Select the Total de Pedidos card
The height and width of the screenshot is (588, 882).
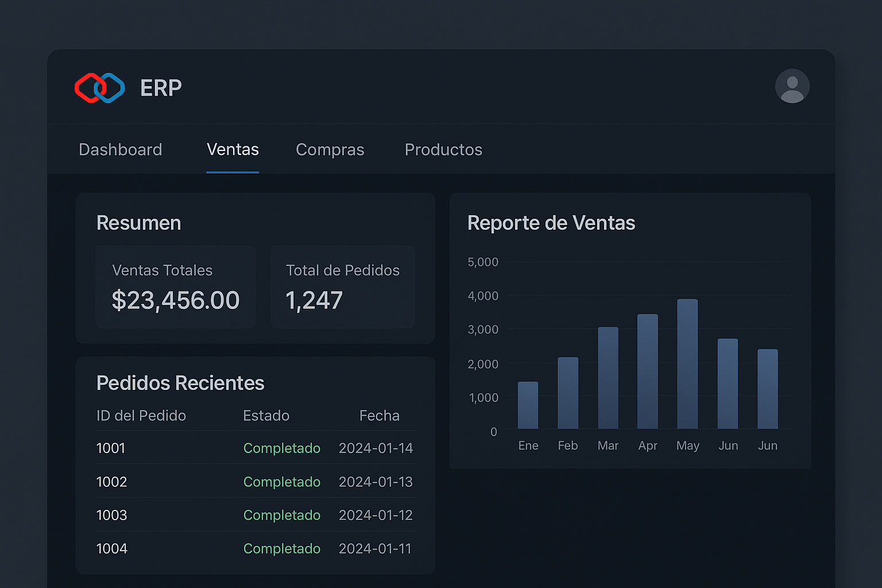tap(342, 287)
